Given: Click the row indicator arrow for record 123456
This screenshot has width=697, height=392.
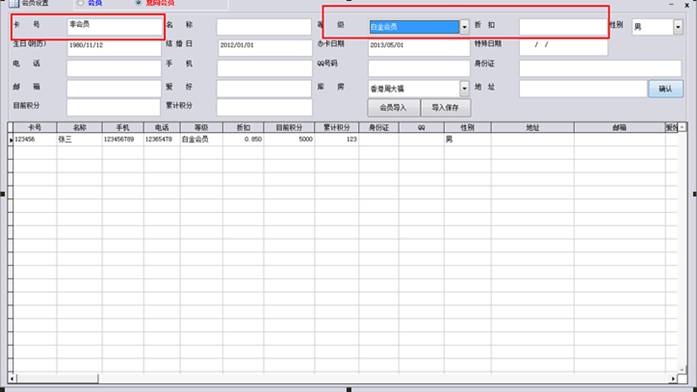Looking at the screenshot, I should tap(11, 140).
